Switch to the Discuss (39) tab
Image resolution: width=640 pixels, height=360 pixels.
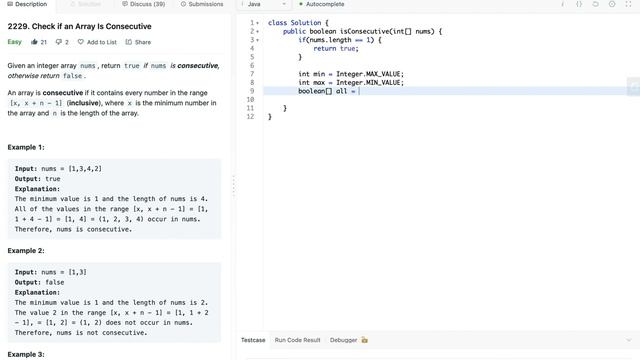[144, 4]
